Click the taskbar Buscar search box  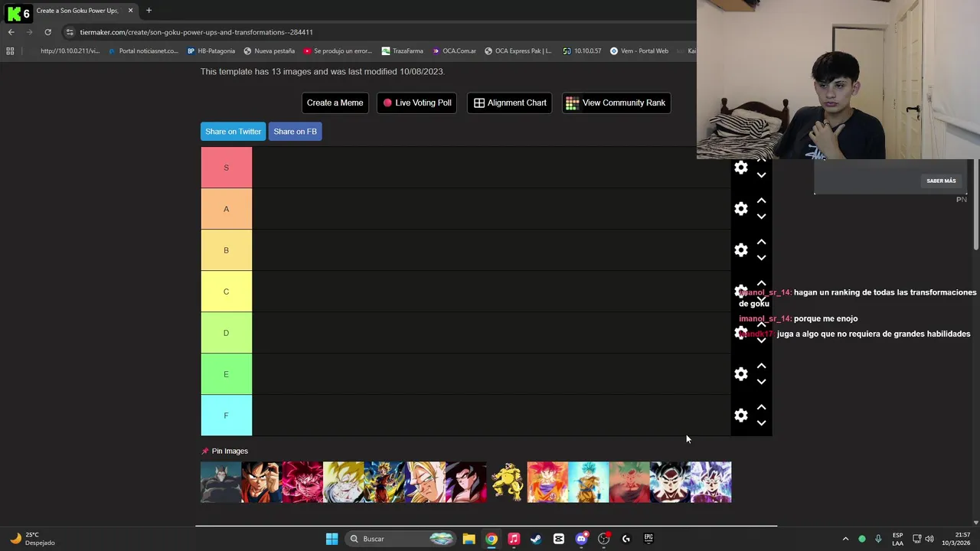[x=400, y=539]
